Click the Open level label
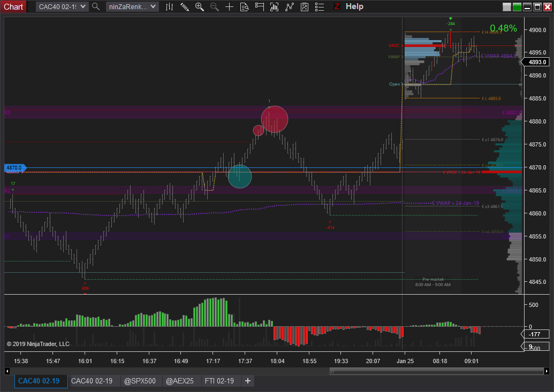 tap(394, 84)
